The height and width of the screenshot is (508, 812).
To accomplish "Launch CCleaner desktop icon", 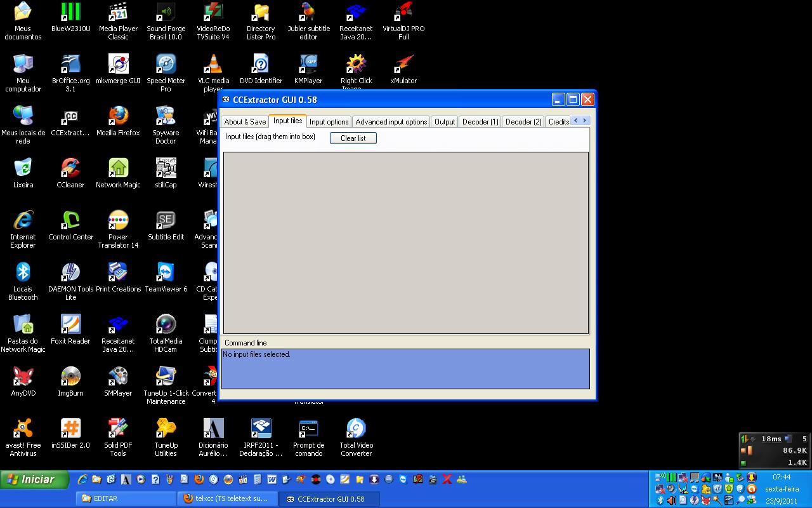I will coord(70,173).
